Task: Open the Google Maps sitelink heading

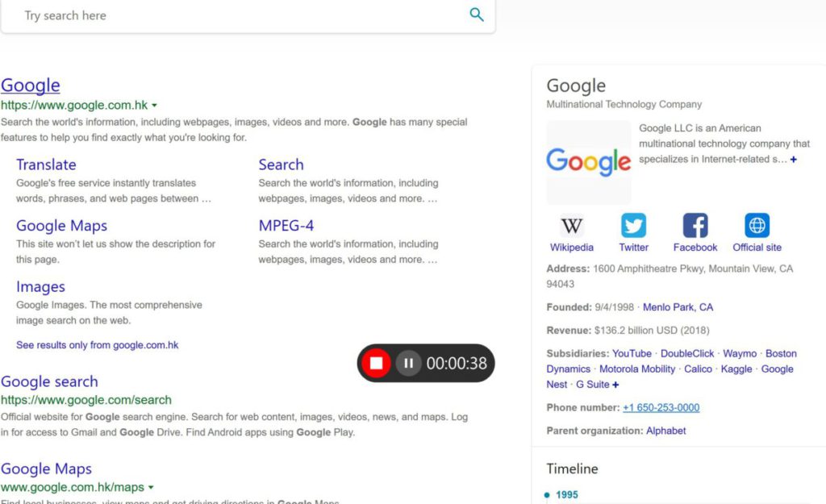Action: pyautogui.click(x=61, y=226)
